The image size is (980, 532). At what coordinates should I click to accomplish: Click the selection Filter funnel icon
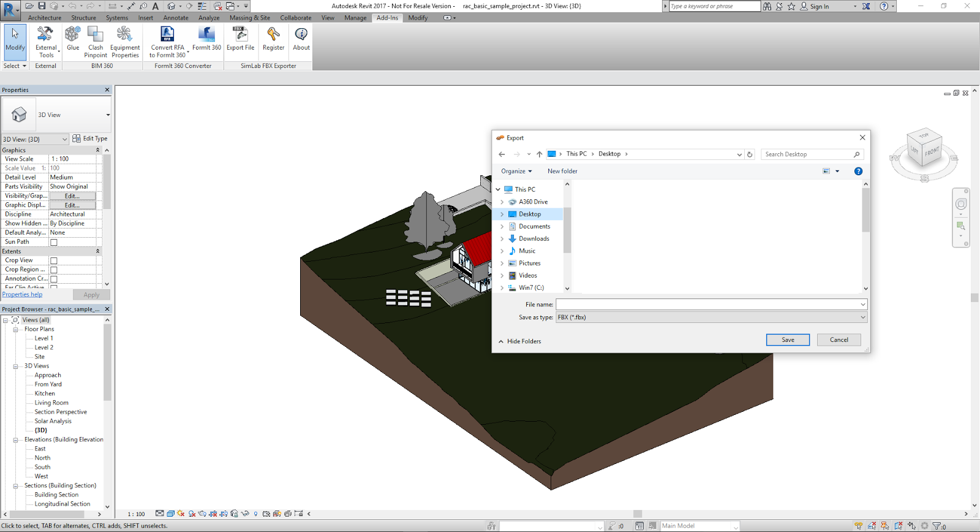point(937,526)
